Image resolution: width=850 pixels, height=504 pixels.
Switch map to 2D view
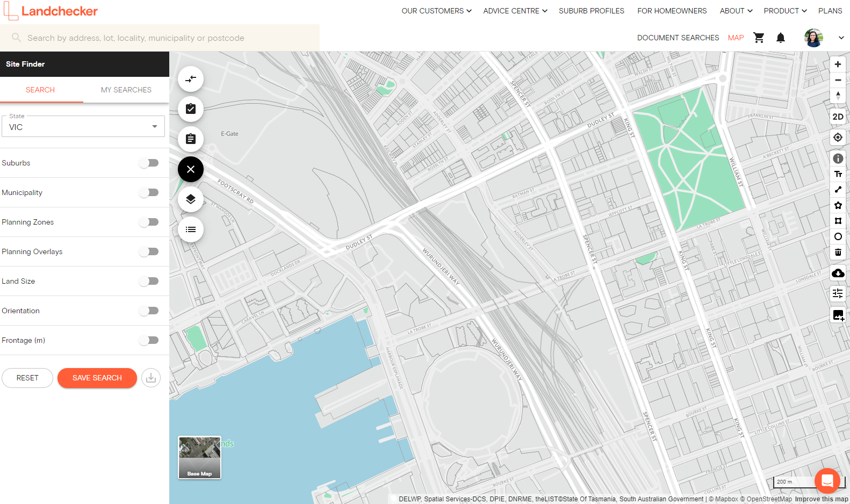coord(838,117)
